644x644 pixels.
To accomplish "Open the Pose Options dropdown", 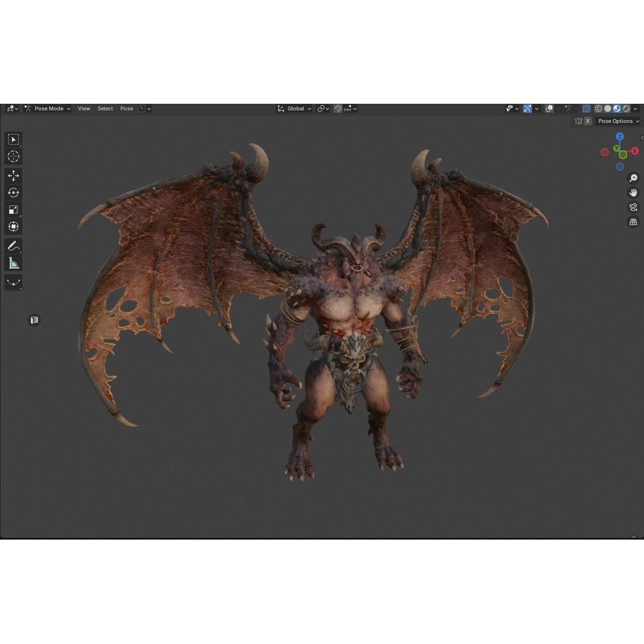I will click(x=618, y=121).
